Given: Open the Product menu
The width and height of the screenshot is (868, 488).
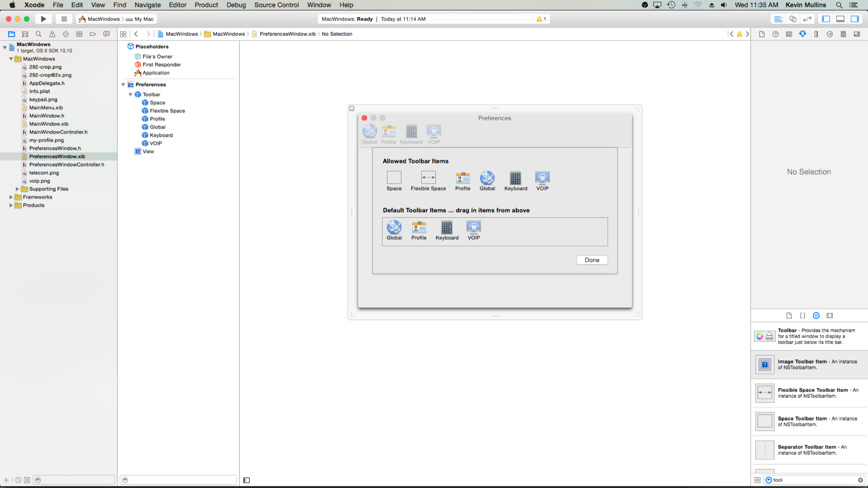Looking at the screenshot, I should coord(206,5).
